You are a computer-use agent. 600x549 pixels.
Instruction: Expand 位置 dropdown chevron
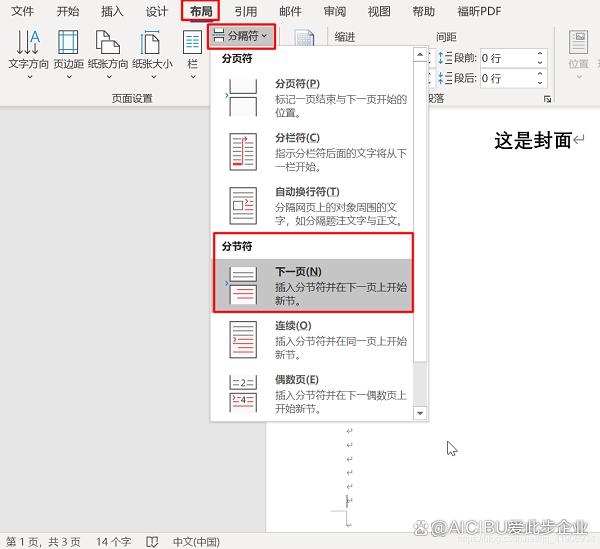coord(579,77)
